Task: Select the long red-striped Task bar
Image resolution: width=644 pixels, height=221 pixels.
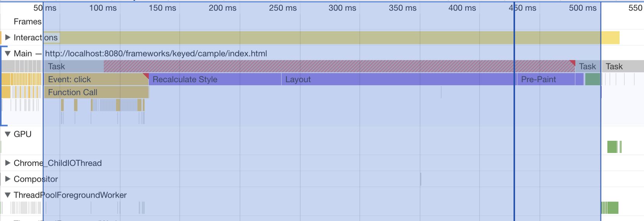Action: pyautogui.click(x=305, y=66)
